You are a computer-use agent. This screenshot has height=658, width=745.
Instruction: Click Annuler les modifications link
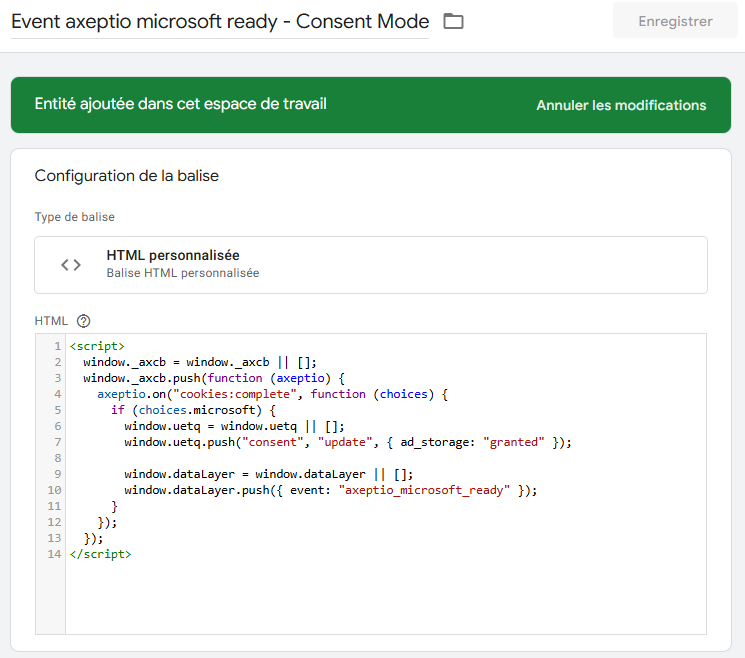point(621,105)
